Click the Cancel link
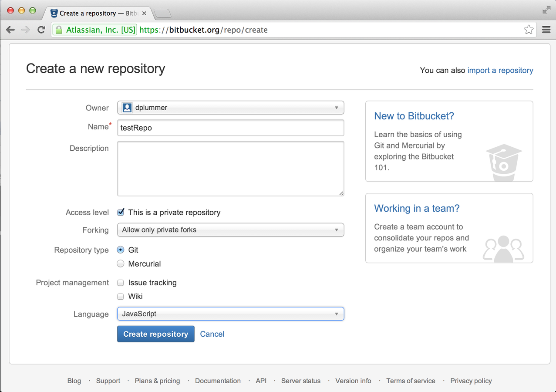556x392 pixels. coord(212,334)
